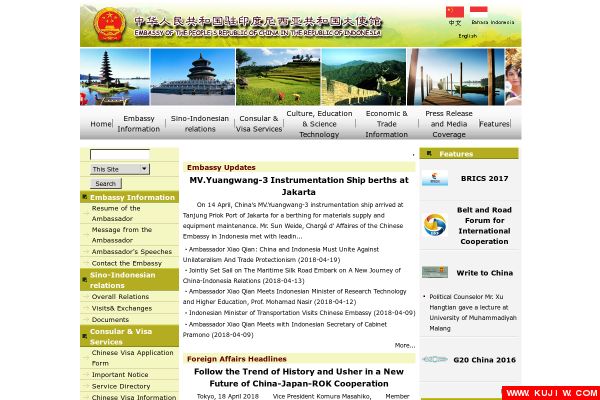
Task: Open the Features menu item
Action: coord(494,124)
